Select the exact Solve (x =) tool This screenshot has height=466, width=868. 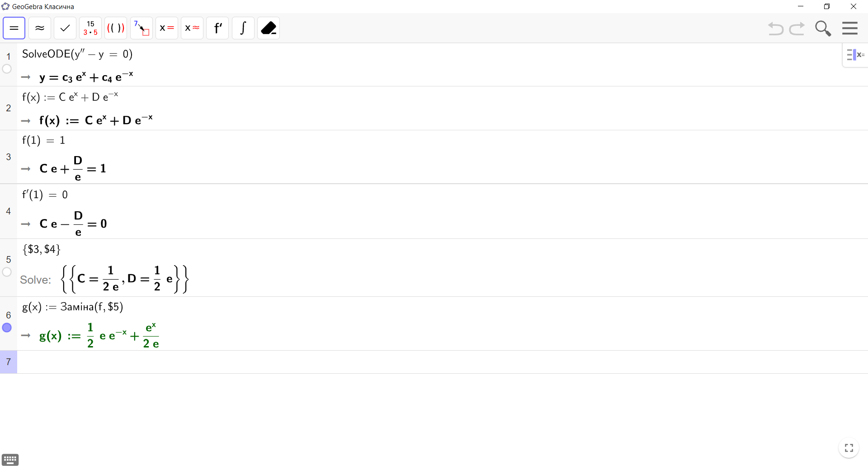tap(167, 28)
